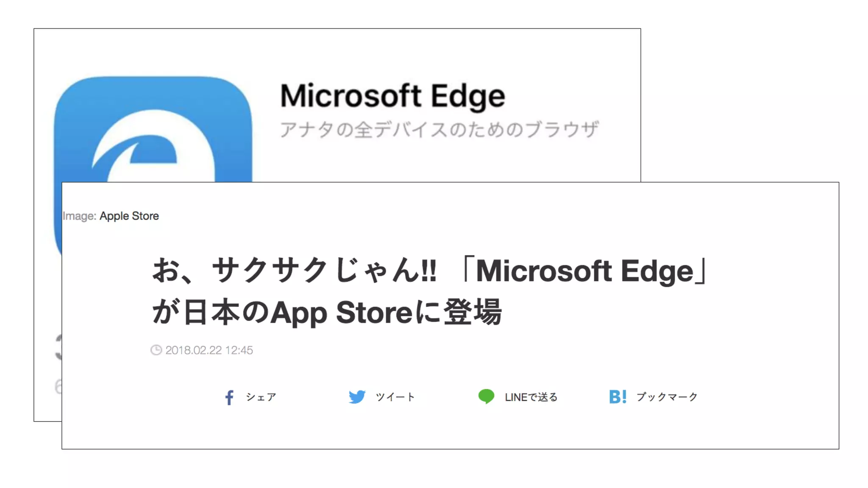This screenshot has width=868, height=488.
Task: Click the green LINE speech bubble icon
Action: point(486,396)
